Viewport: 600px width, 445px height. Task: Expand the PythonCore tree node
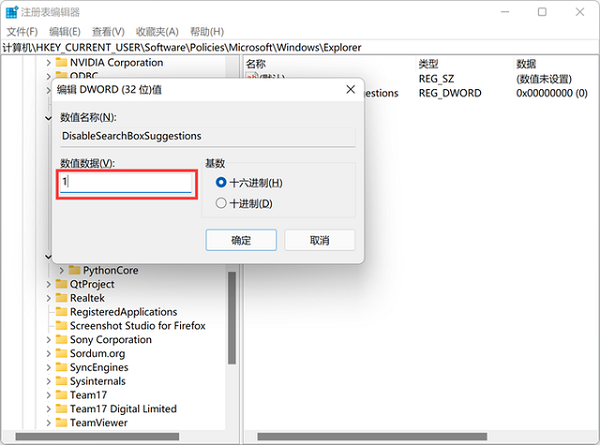pyautogui.click(x=62, y=270)
